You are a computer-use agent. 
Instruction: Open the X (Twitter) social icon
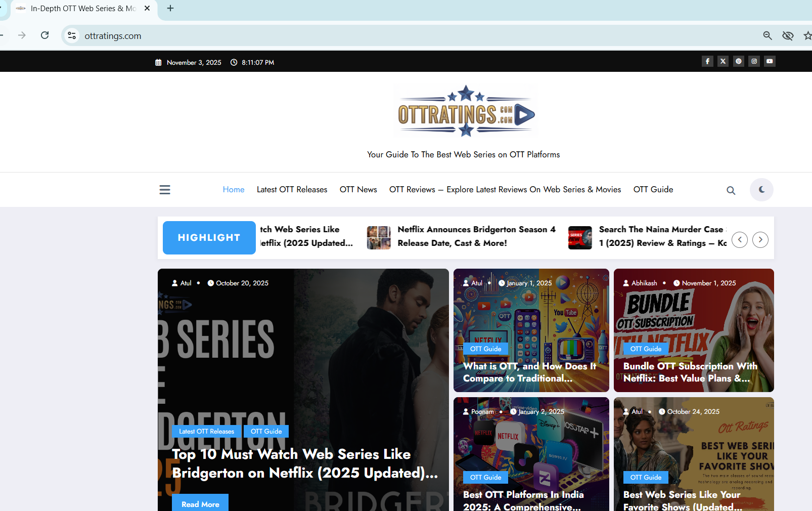pos(723,61)
